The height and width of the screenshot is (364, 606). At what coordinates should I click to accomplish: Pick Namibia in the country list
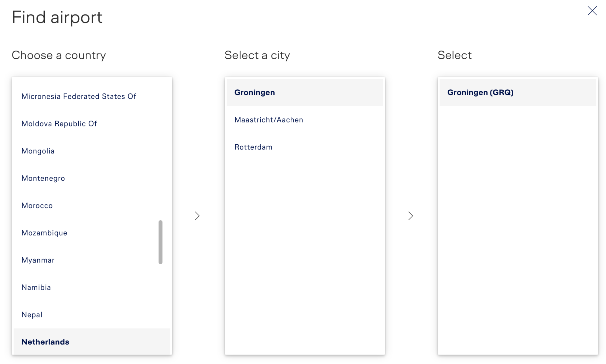click(92, 287)
